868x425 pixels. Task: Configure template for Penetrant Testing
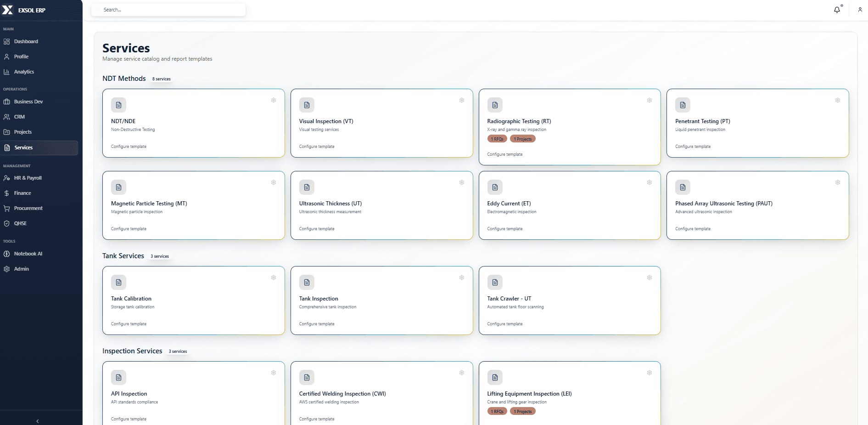[693, 147]
